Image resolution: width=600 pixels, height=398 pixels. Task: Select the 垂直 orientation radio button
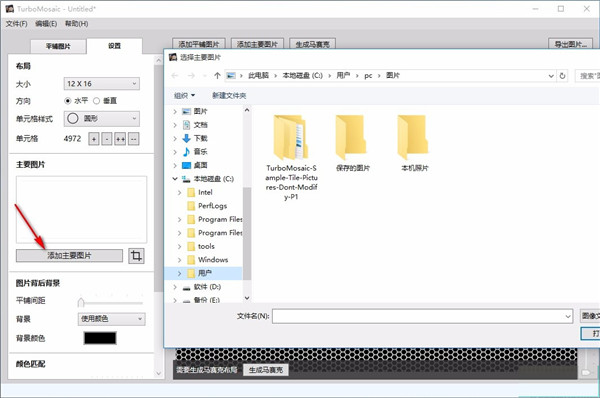pyautogui.click(x=96, y=101)
